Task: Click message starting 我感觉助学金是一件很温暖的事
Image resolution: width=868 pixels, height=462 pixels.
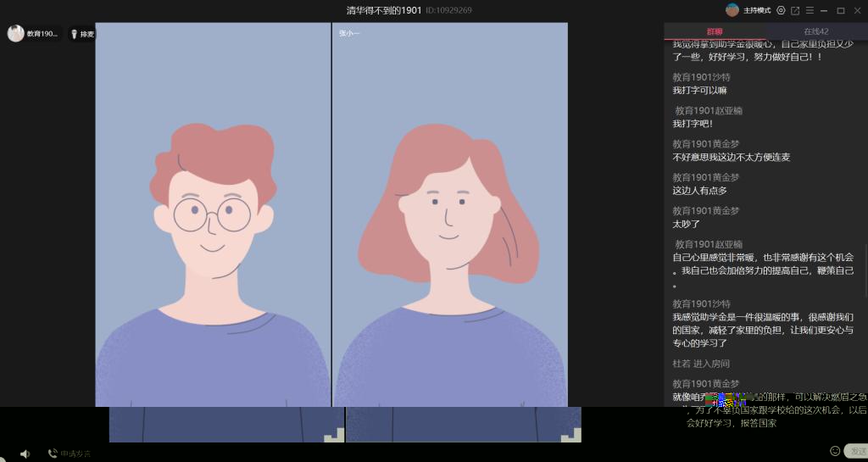Action: tap(764, 331)
